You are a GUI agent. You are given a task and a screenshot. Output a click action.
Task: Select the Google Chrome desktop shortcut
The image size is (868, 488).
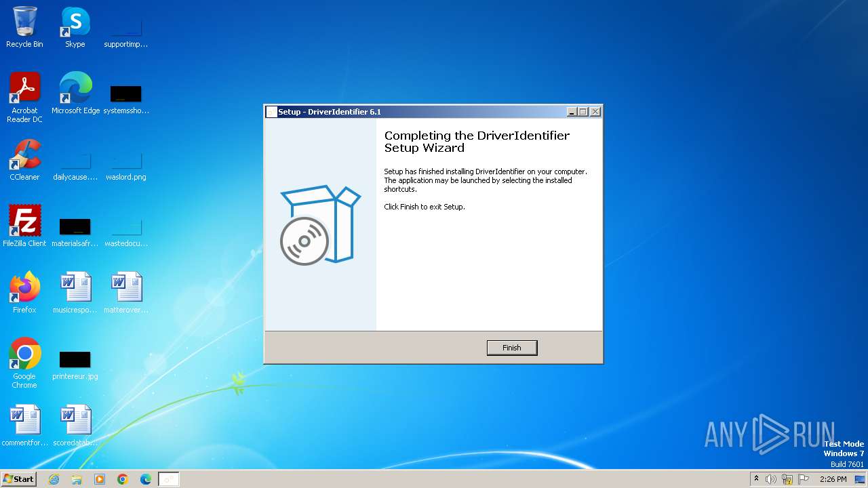24,363
